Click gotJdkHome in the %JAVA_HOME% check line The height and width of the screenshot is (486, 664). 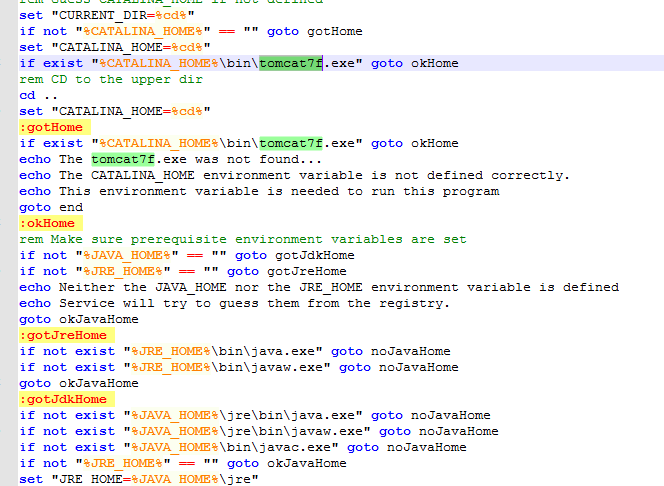[315, 255]
